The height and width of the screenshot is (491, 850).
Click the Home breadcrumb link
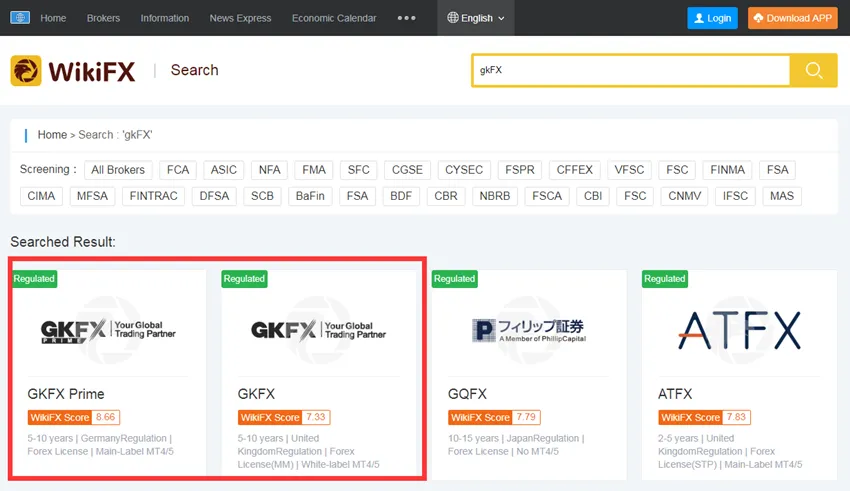tap(52, 134)
